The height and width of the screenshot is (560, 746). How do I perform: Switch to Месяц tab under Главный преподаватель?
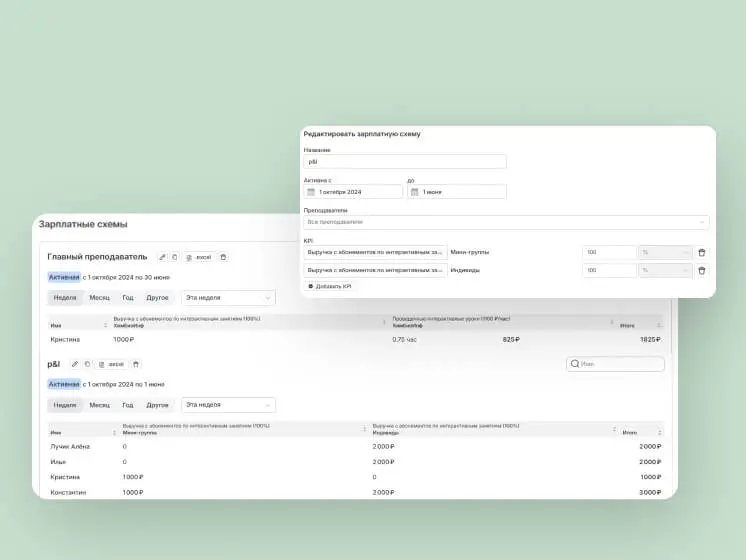(99, 297)
